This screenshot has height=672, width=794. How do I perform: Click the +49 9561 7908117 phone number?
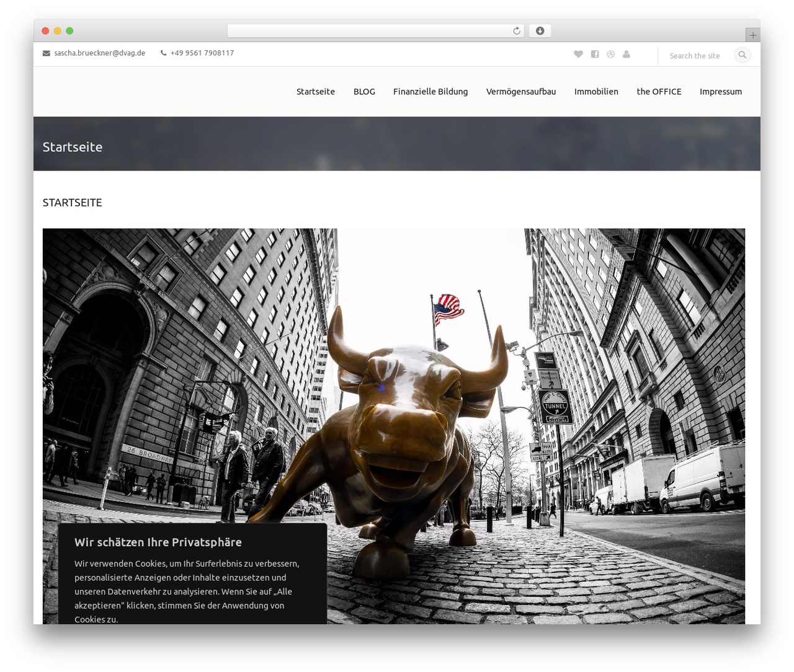[202, 53]
